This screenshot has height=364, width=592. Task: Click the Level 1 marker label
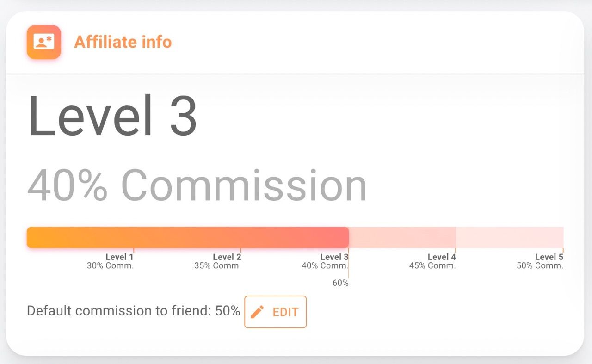pos(119,257)
